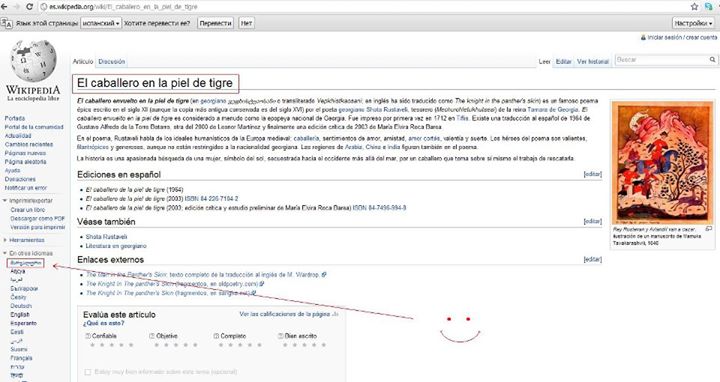Click the user icon beside Iniciar sesión
The image size is (720, 382).
click(x=643, y=38)
